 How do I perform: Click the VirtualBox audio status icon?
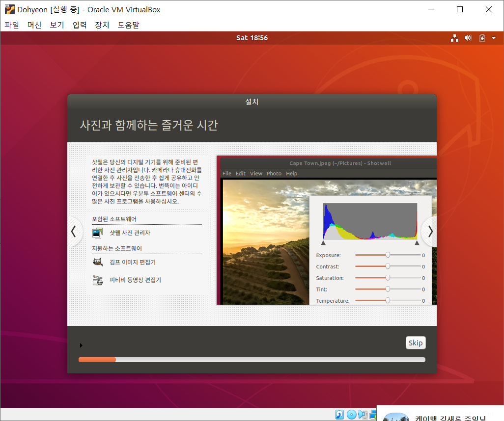coord(363,415)
